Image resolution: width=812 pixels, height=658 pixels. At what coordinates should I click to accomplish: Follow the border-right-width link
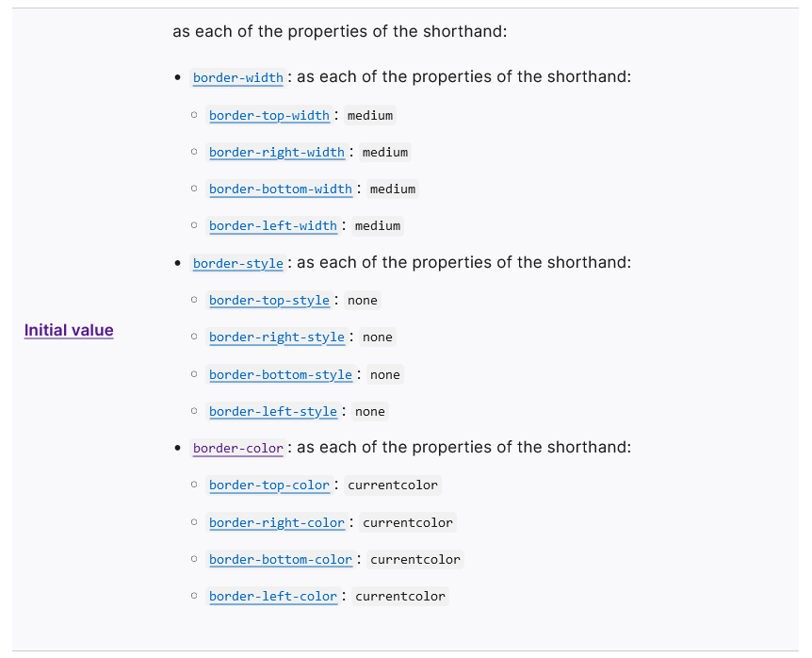tap(277, 153)
